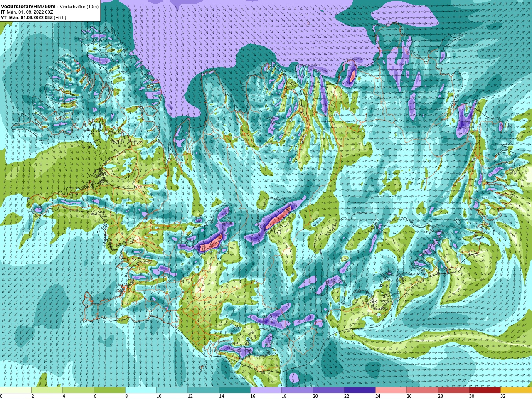Pick the 28–30 red legend swatch
This screenshot has height=399, width=532.
point(454,390)
